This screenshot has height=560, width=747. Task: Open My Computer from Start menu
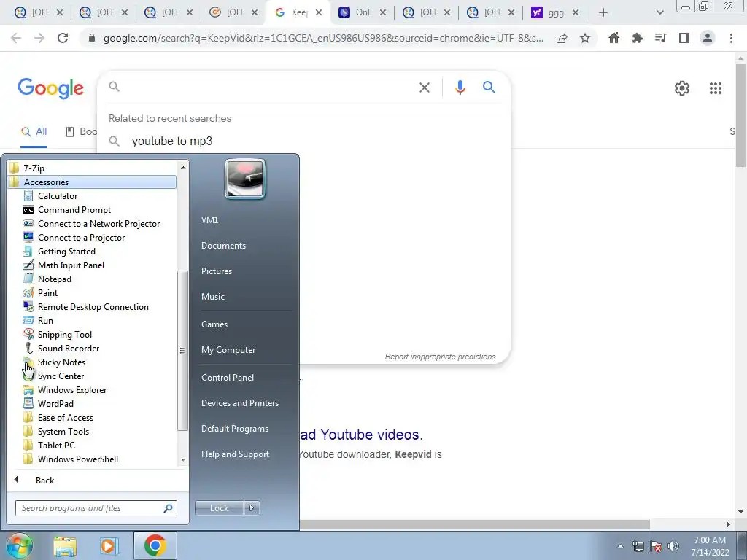(228, 349)
